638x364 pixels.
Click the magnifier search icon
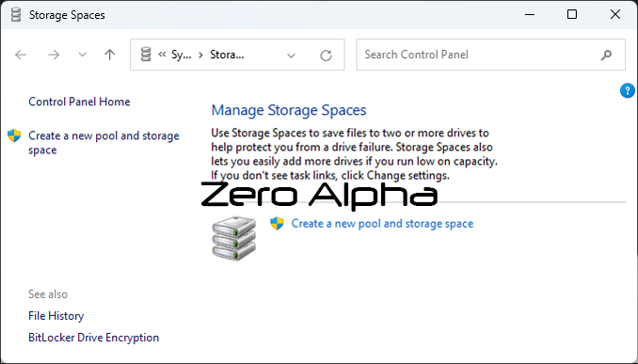(x=606, y=55)
